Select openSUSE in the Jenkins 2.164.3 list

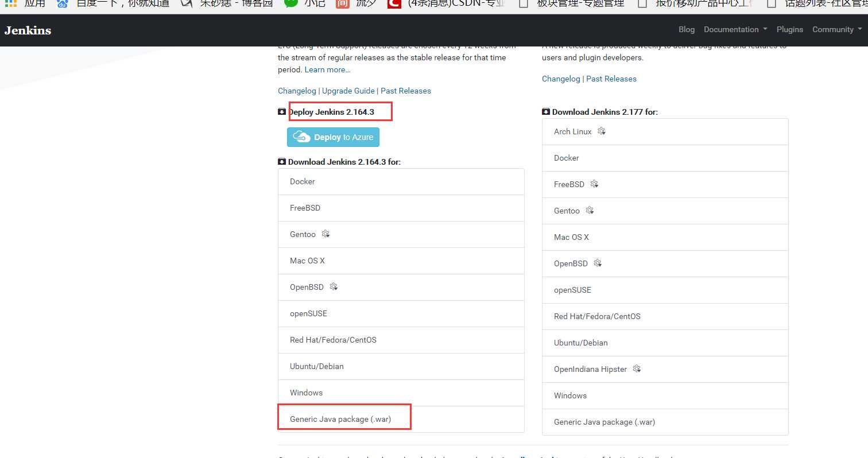401,313
